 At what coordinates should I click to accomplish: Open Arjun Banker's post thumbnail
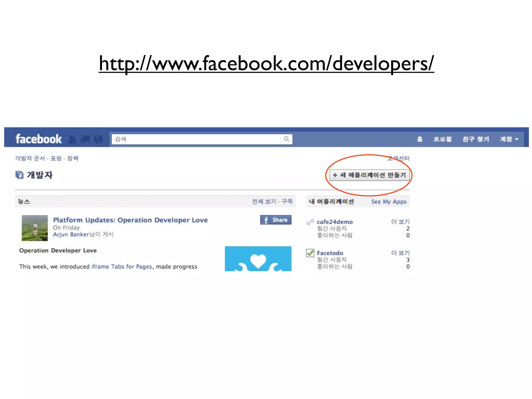coord(35,228)
